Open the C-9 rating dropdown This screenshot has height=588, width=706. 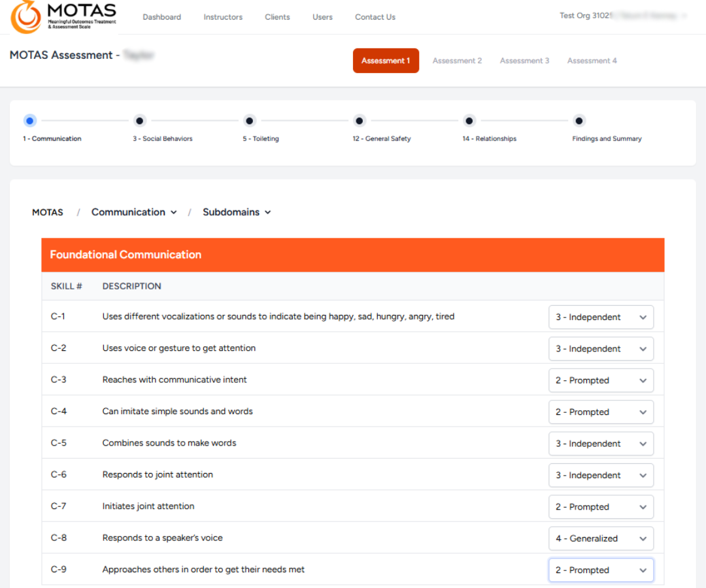tap(601, 570)
